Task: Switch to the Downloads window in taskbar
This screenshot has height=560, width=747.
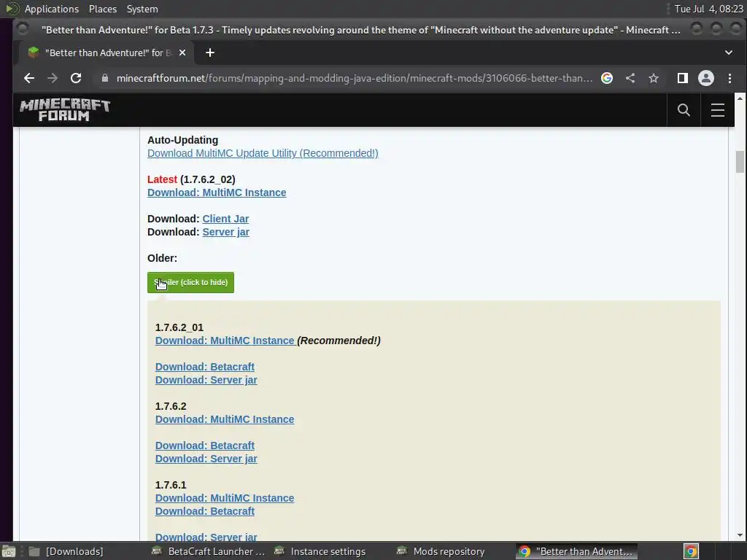Action: [66, 551]
